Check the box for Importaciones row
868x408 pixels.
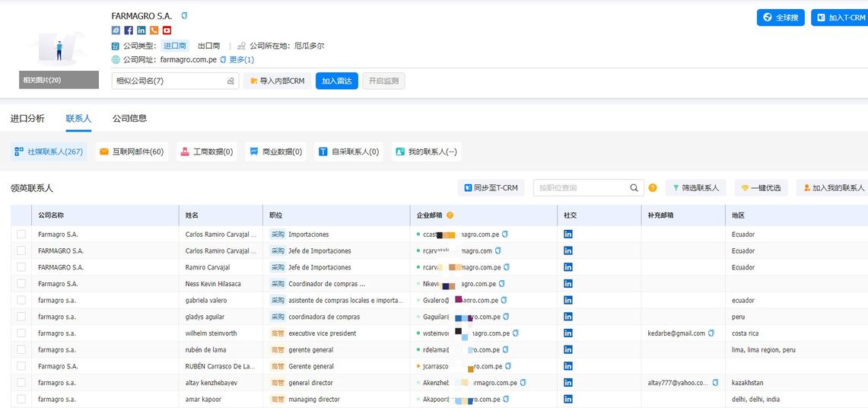[x=21, y=234]
